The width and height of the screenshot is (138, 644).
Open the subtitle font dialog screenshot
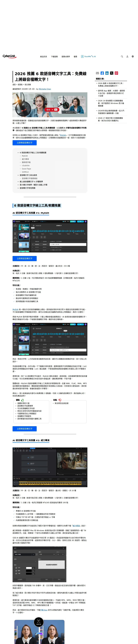tap(39, 564)
